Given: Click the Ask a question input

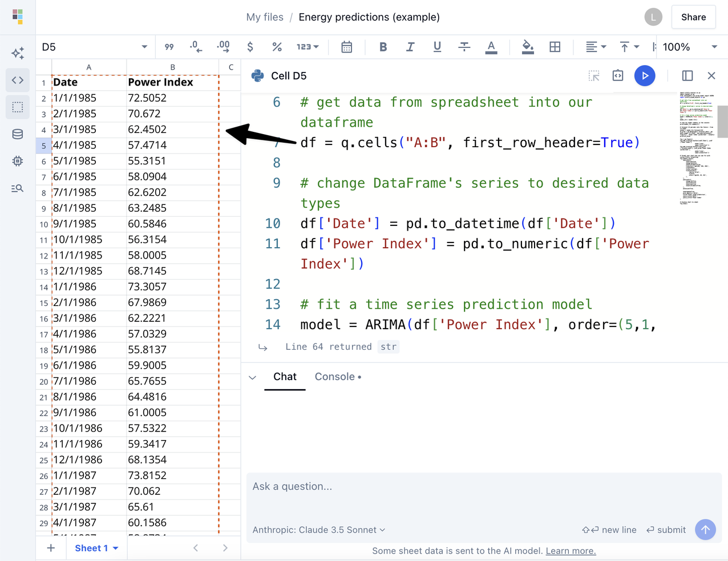Looking at the screenshot, I should (484, 487).
